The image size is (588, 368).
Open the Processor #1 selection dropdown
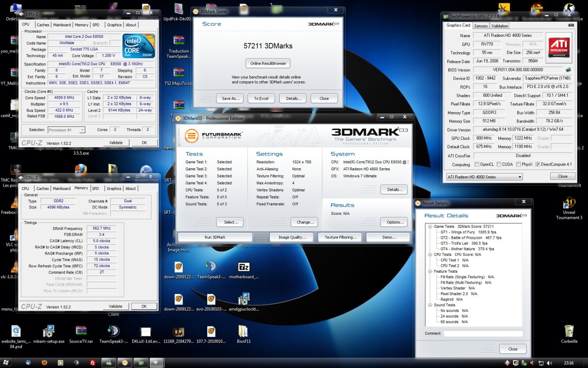67,130
